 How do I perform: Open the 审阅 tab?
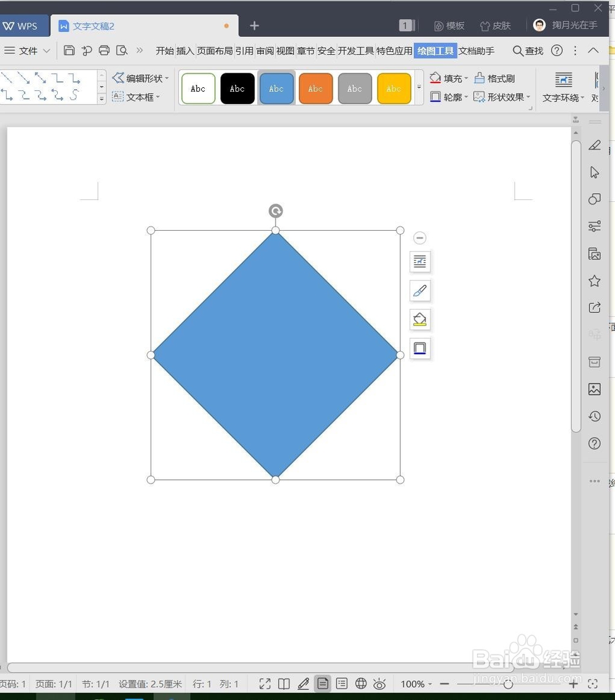(x=264, y=51)
